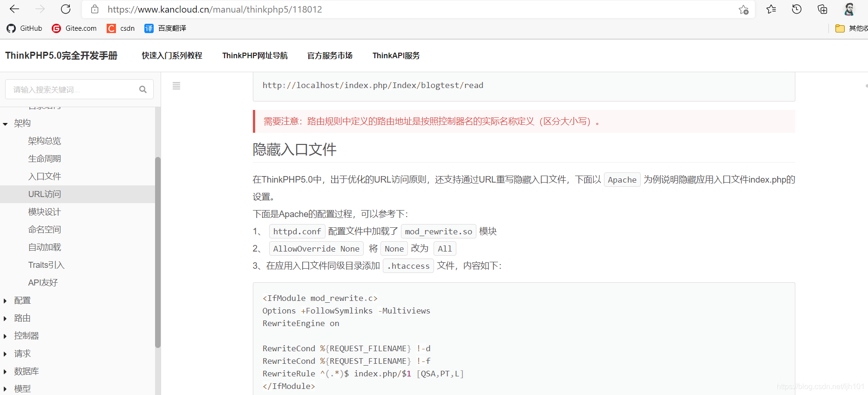
Task: Open 官方服务市场 menu item
Action: [330, 55]
